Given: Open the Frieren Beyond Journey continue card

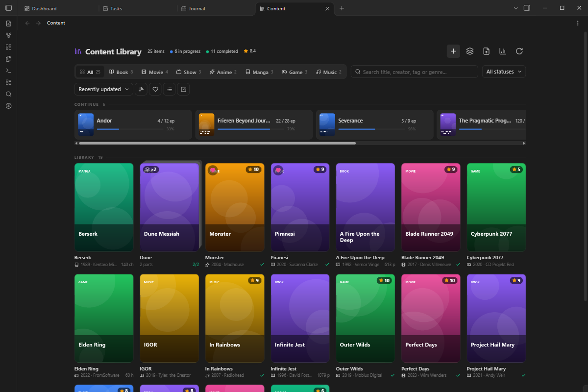Looking at the screenshot, I should point(254,124).
